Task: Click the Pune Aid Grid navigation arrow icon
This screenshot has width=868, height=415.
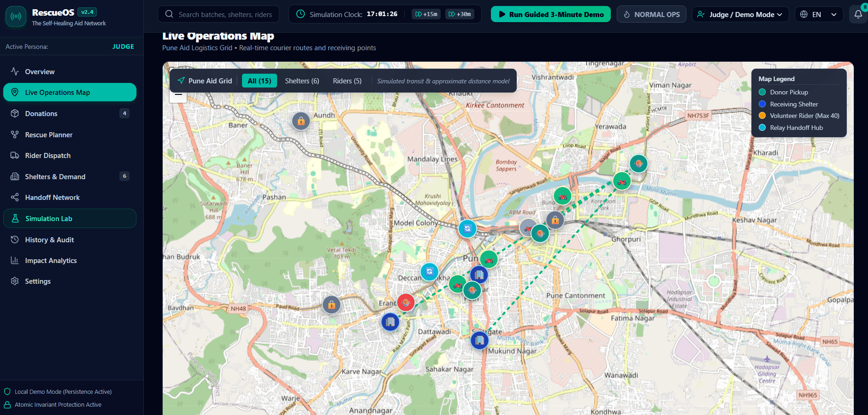Action: click(181, 81)
